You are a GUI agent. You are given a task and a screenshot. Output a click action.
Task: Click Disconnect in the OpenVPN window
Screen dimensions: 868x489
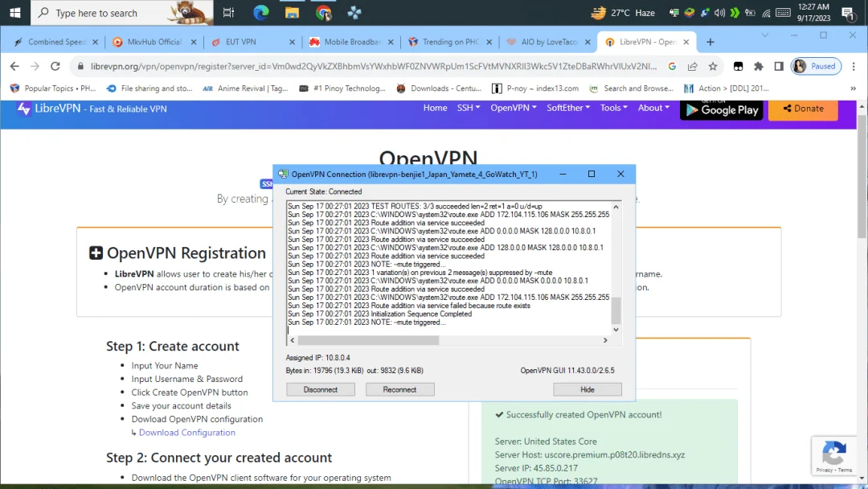[x=321, y=390]
